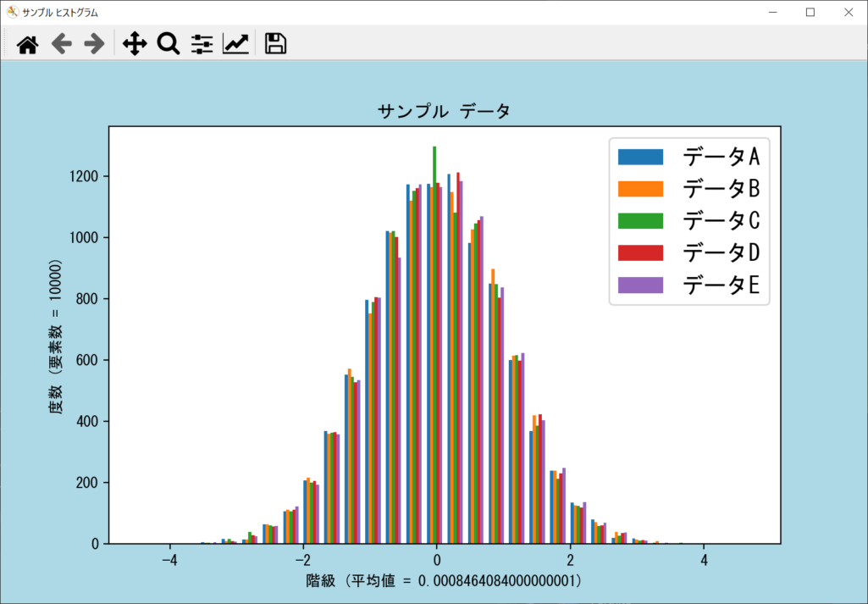Click the y-axis label 度数 (要素数 = 10000)
The height and width of the screenshot is (604, 868).
tap(55, 337)
